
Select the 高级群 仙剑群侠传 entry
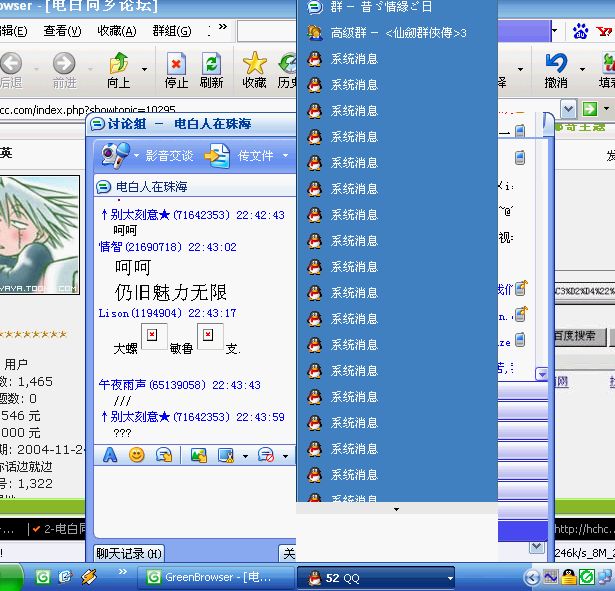[x=398, y=33]
